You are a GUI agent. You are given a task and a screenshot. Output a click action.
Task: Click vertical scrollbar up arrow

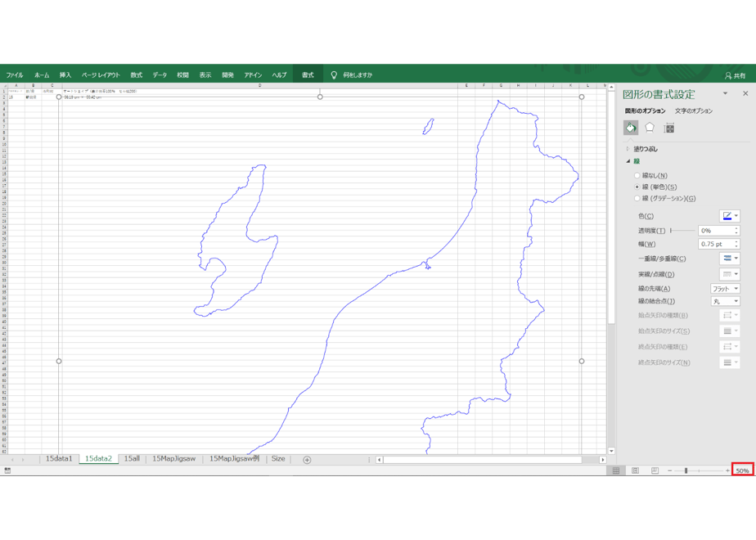coord(611,88)
